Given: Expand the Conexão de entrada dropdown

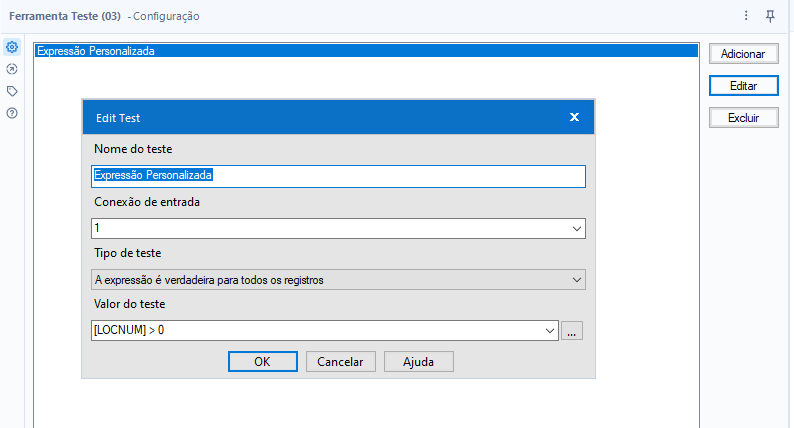Looking at the screenshot, I should pos(576,228).
